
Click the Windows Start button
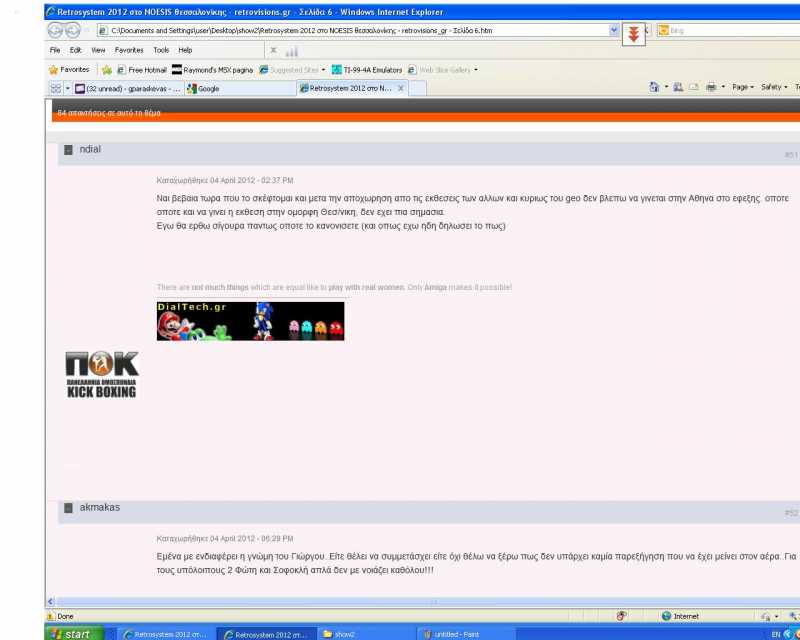tap(71, 634)
